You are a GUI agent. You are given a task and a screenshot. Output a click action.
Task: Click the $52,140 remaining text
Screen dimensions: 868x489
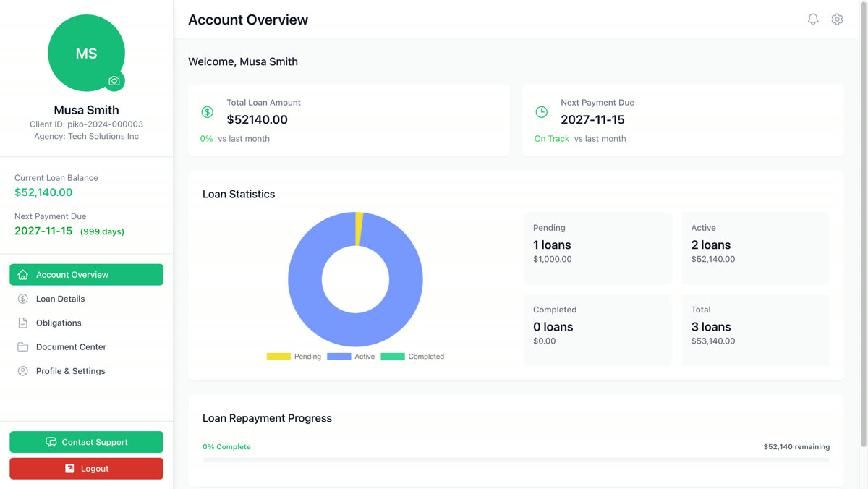click(x=796, y=447)
